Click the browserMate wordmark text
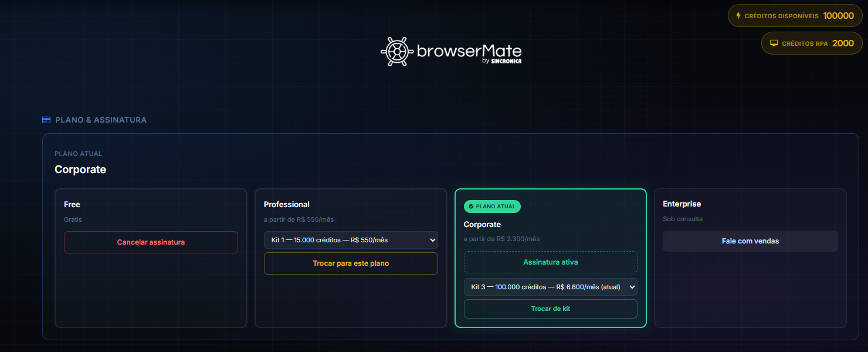The height and width of the screenshot is (352, 868). [469, 50]
